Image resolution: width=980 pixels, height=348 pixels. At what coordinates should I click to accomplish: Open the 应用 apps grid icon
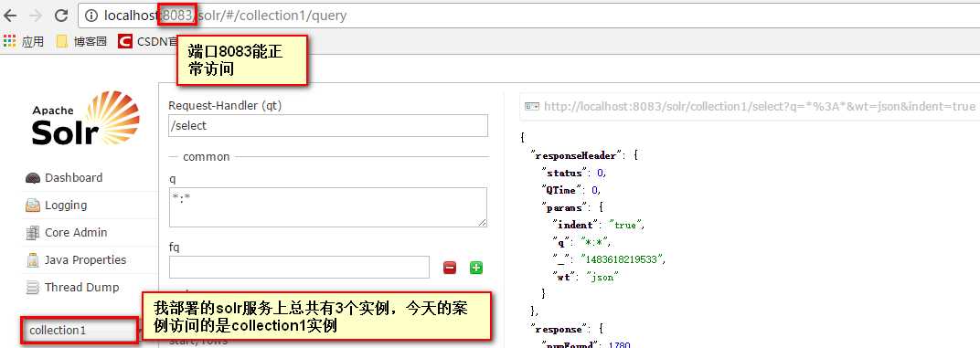pyautogui.click(x=9, y=41)
